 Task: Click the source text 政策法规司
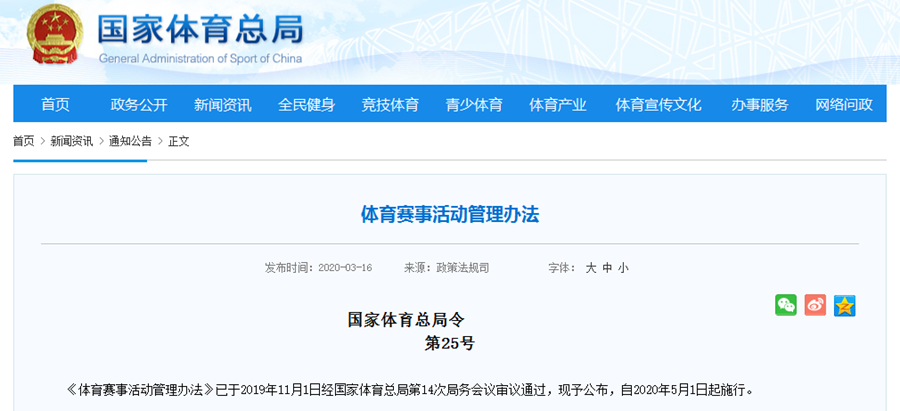click(x=463, y=267)
